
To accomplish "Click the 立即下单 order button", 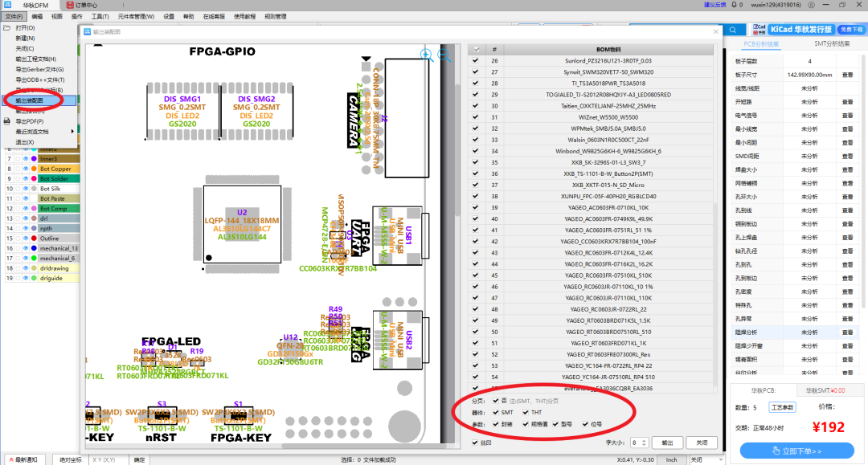I will [x=796, y=451].
